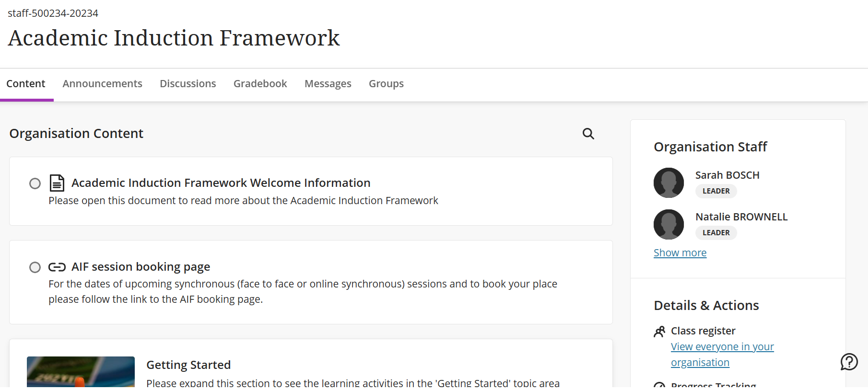Click the LEADER badge under Natalie BROWNELL
This screenshot has height=390, width=868.
pos(716,233)
